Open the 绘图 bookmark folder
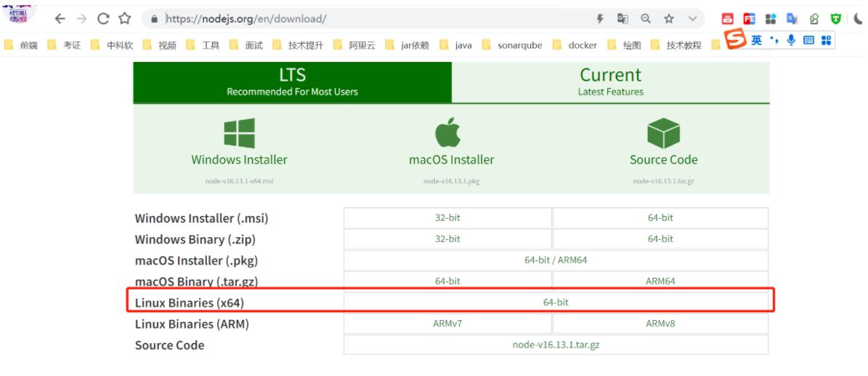This screenshot has width=868, height=376. [625, 45]
